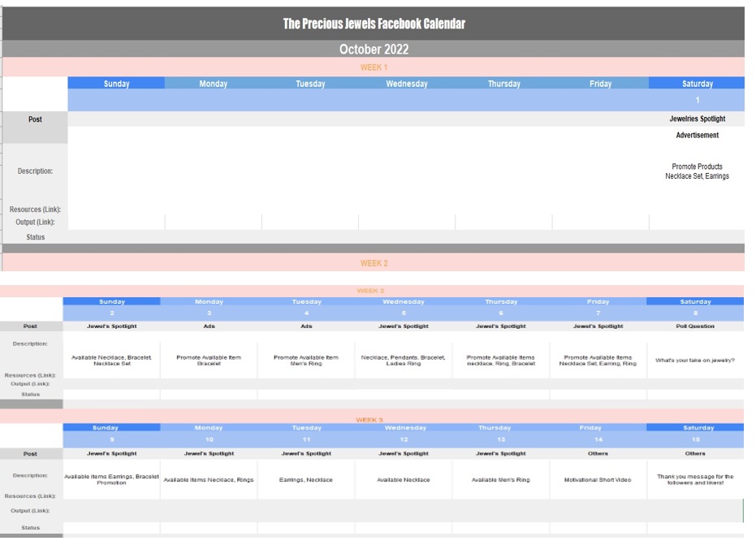
Task: Click the 'WEEK 3' banner row
Action: 371,417
